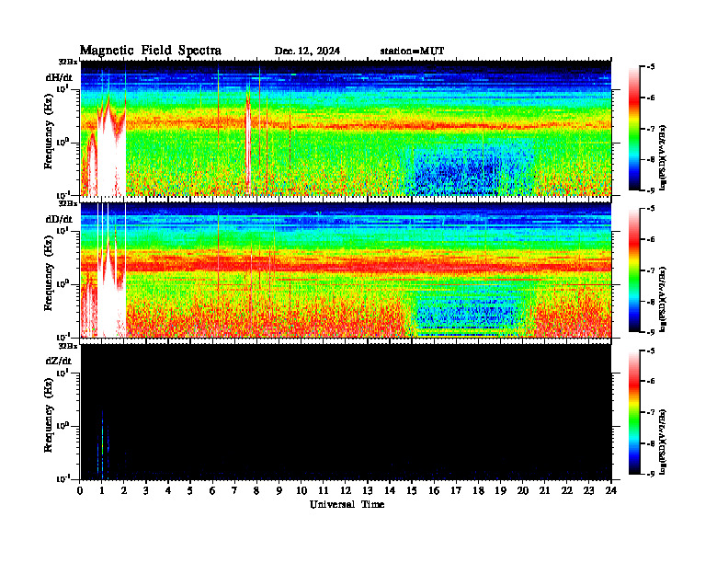Click hour tick label 3 on the time axis
728x563 pixels.
coord(146,490)
